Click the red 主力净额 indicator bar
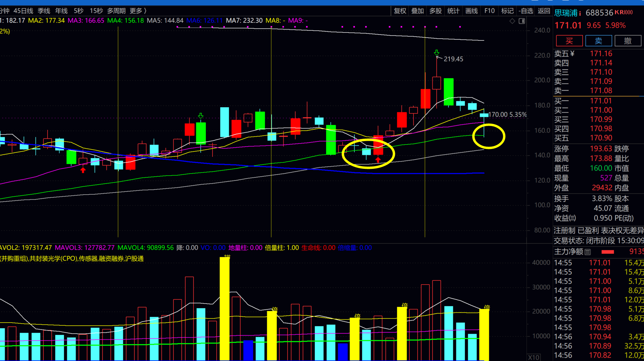Viewport: 644px width, 361px height. [x=608, y=252]
